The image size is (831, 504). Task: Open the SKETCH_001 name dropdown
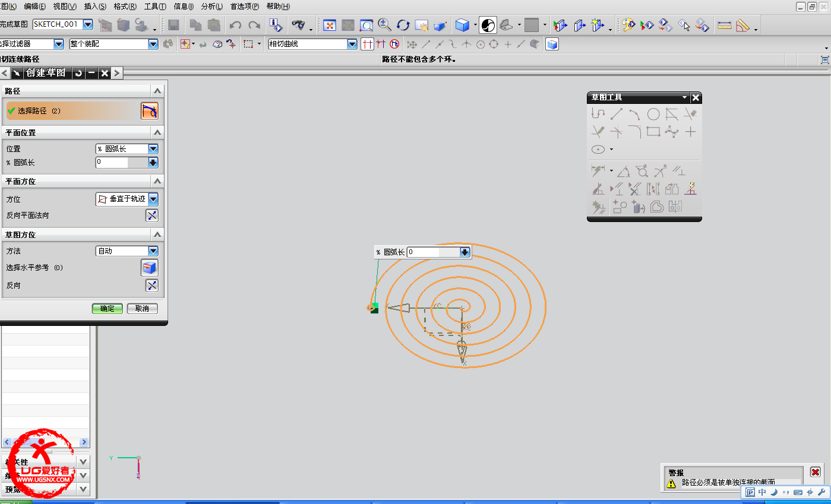point(88,24)
